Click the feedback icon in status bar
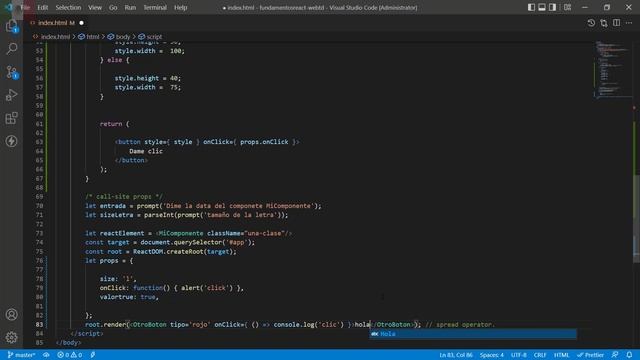 point(615,355)
